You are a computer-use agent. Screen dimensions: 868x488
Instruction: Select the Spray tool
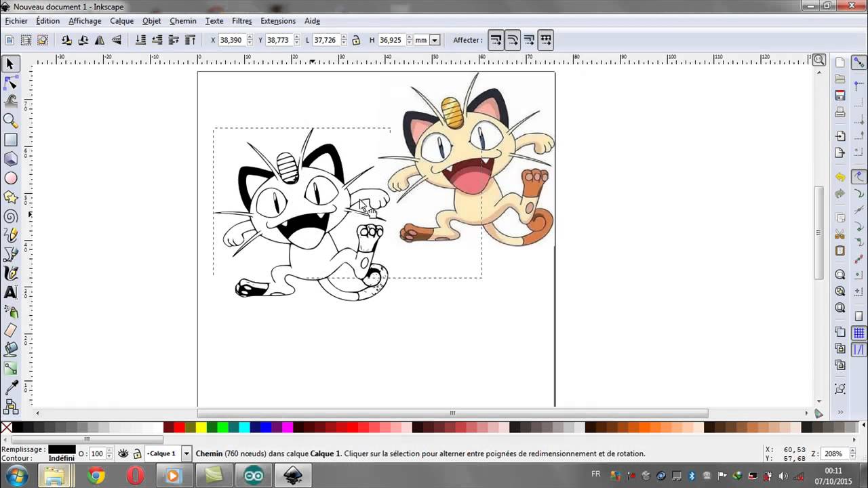[10, 312]
